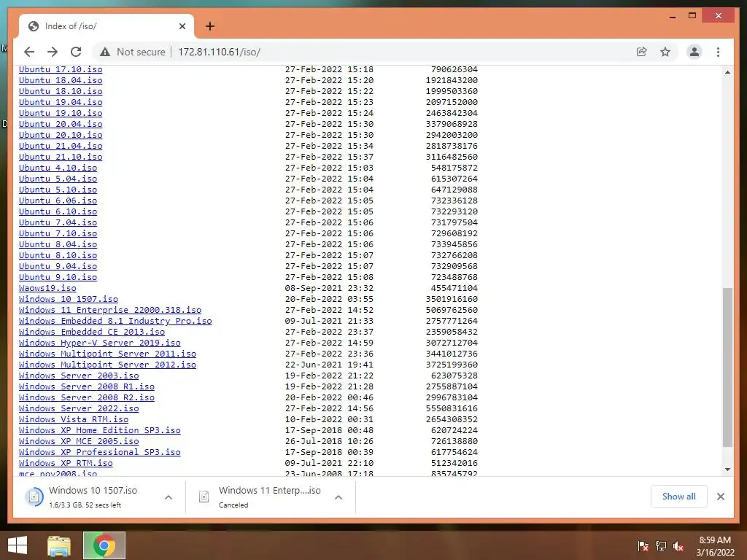The image size is (747, 560).
Task: Click the canceled Windows 11 Enterp download file icon
Action: (x=204, y=497)
